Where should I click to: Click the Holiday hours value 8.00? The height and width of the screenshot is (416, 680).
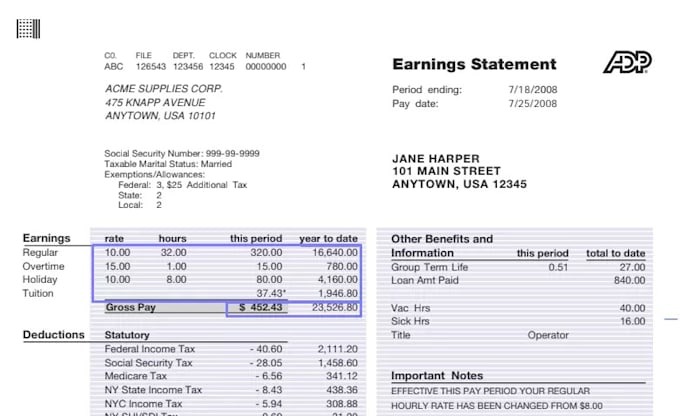(179, 281)
